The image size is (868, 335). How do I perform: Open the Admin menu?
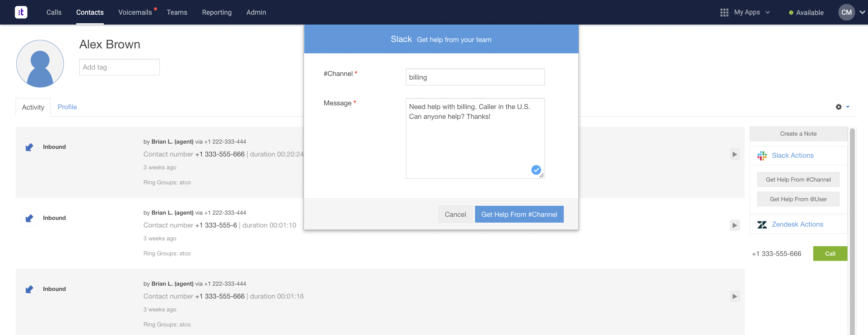point(256,12)
